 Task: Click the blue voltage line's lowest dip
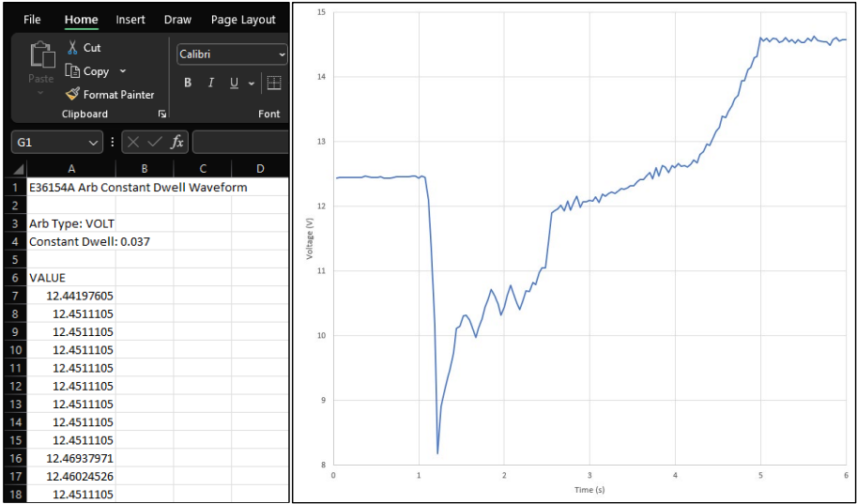point(437,453)
